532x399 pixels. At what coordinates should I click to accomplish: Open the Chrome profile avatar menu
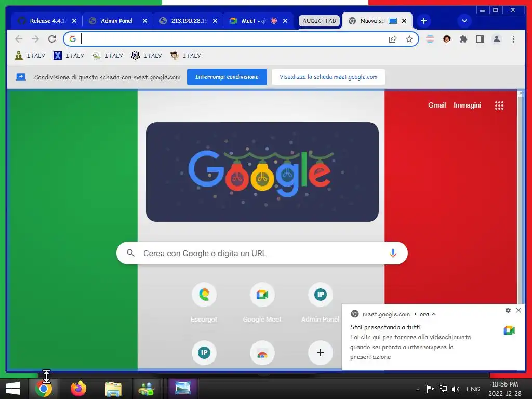click(x=496, y=39)
